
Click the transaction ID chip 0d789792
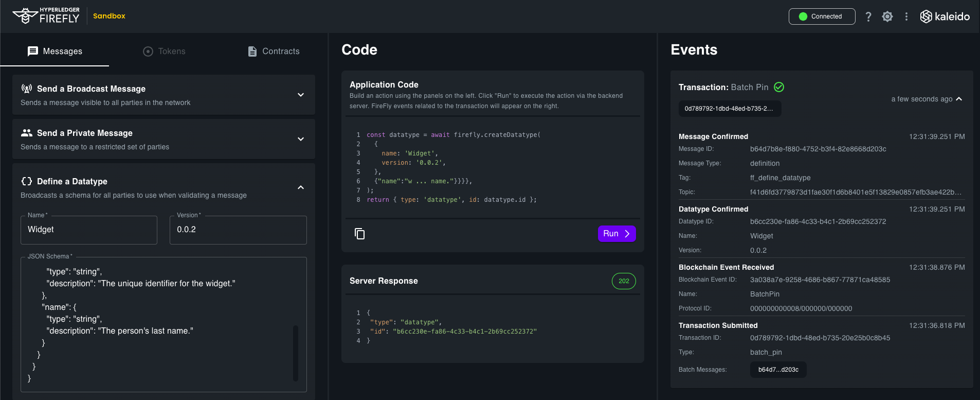pyautogui.click(x=729, y=109)
